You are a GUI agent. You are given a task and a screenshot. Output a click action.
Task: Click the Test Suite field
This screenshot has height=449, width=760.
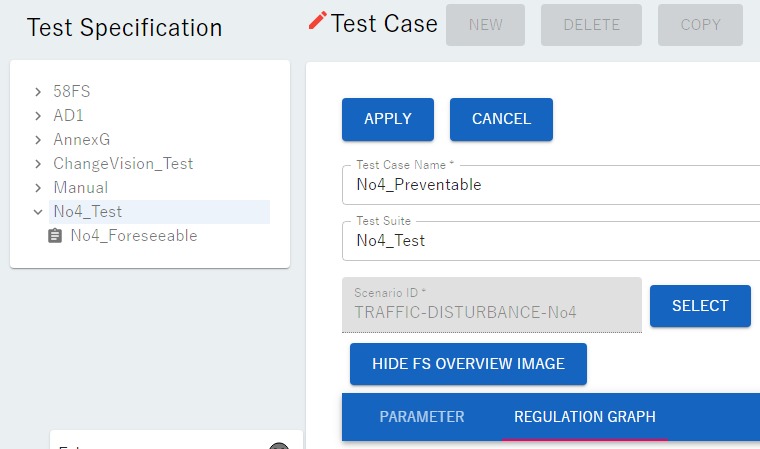point(550,241)
